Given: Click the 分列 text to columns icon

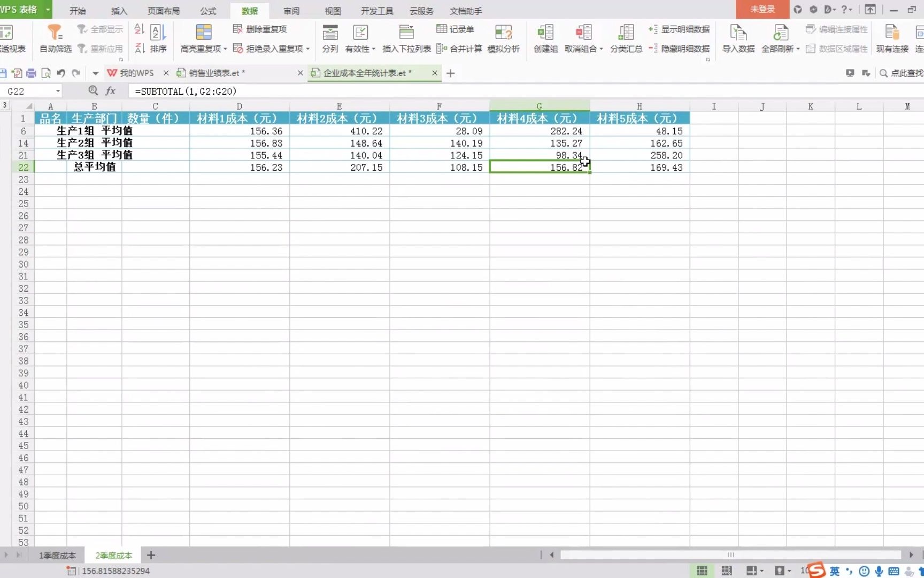Looking at the screenshot, I should pyautogui.click(x=330, y=33).
